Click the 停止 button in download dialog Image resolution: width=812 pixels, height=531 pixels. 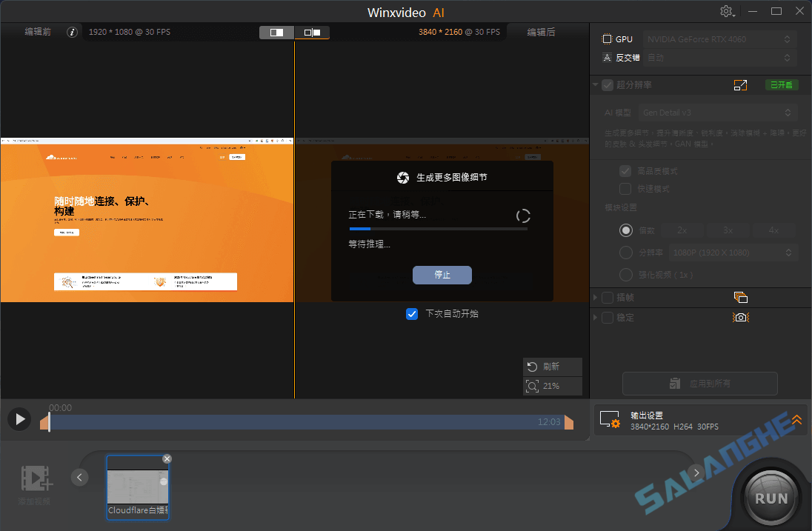(442, 275)
